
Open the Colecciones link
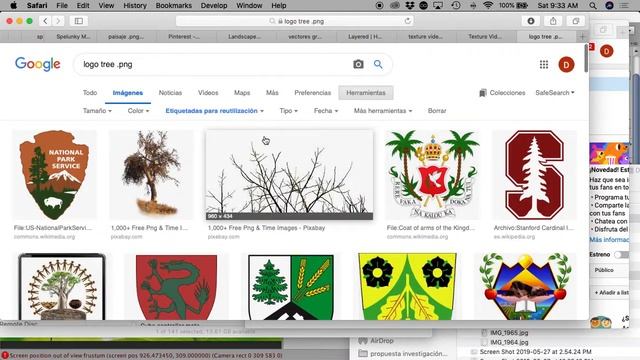(507, 93)
